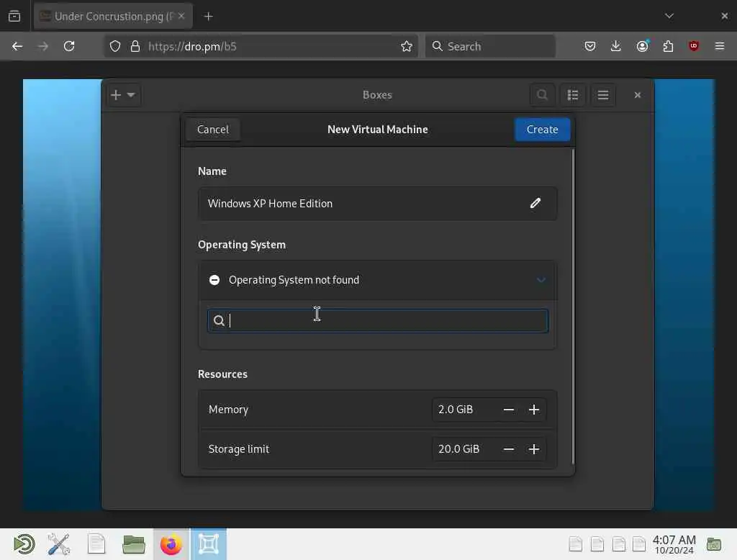The height and width of the screenshot is (560, 737).
Task: Open Firefox account icon
Action: 643,46
